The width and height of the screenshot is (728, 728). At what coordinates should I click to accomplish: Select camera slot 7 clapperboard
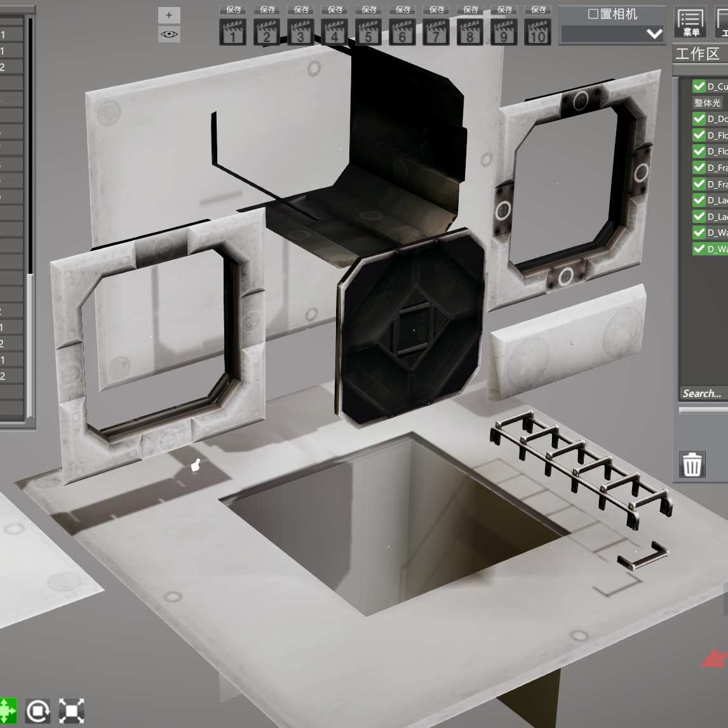(x=436, y=32)
